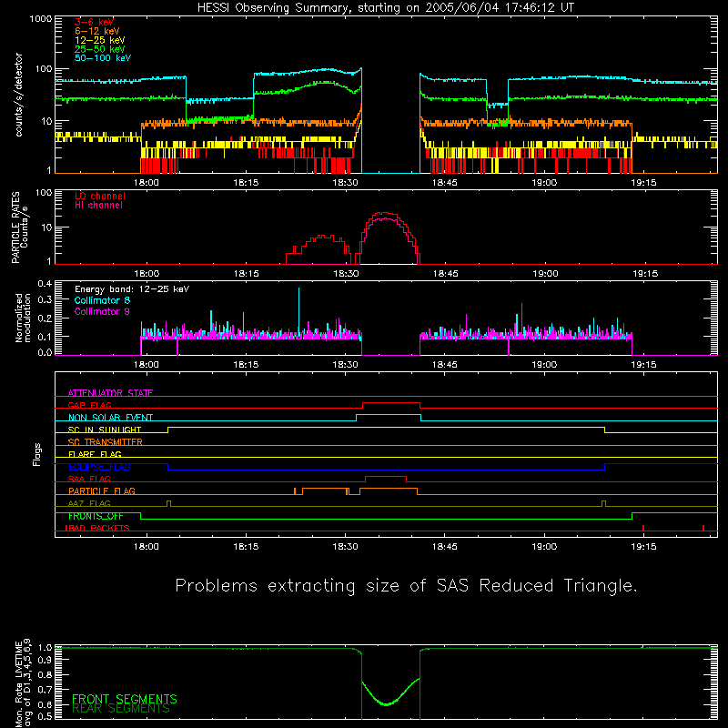Click the 19:15 tick under the counts plot
This screenshot has width=728, height=728.
tap(644, 183)
